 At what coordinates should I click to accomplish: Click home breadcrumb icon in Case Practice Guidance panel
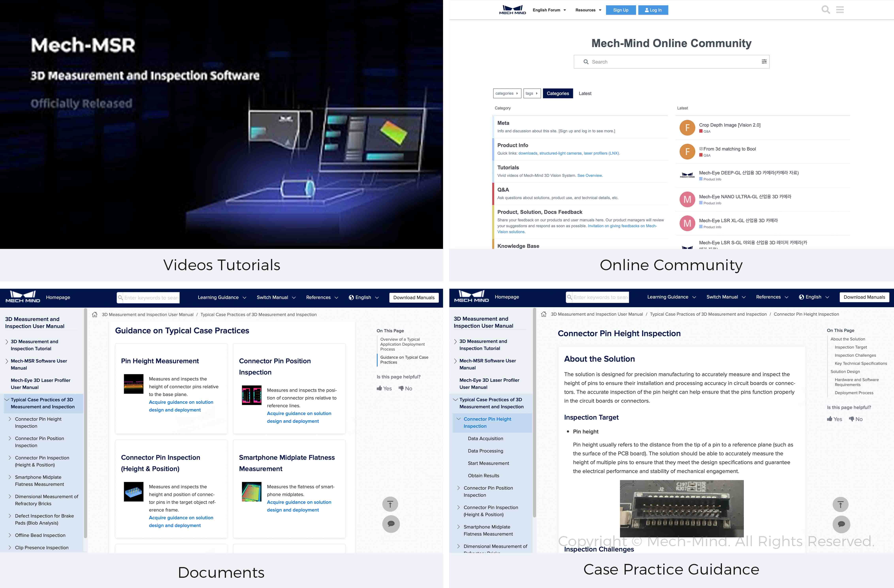(x=544, y=314)
